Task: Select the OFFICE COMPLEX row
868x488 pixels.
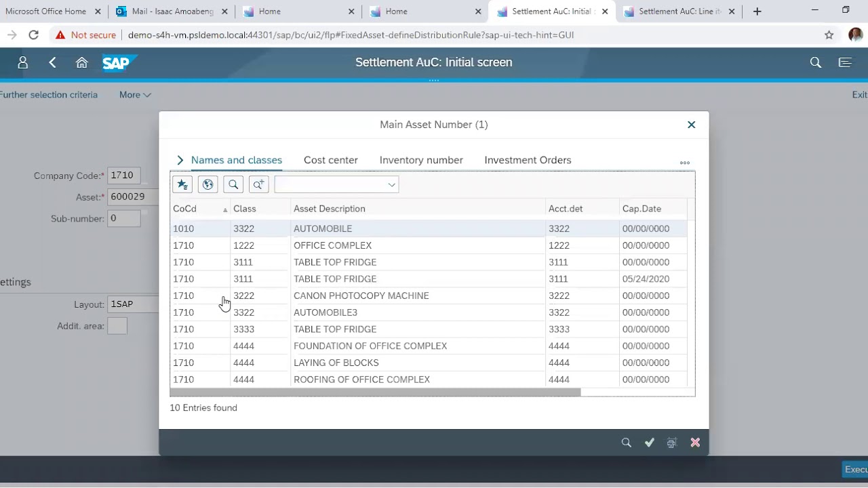Action: (429, 245)
